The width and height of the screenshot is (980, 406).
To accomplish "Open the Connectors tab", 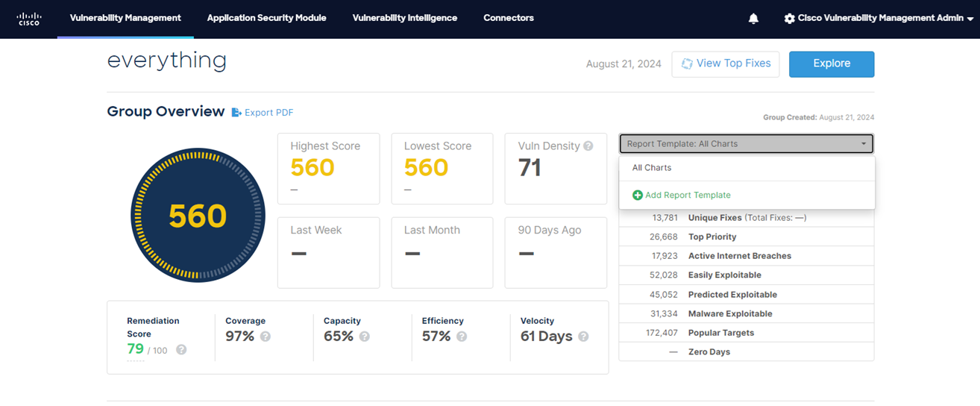I will pos(509,18).
